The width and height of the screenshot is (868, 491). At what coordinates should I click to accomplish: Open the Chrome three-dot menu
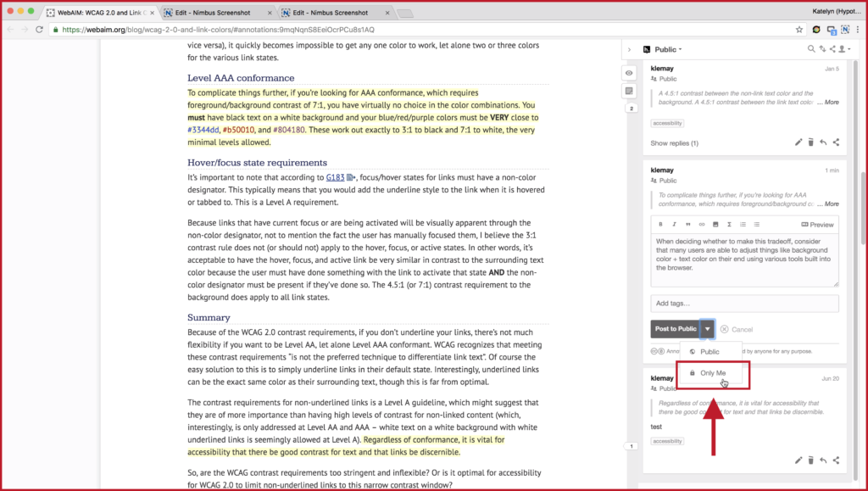[x=859, y=30]
